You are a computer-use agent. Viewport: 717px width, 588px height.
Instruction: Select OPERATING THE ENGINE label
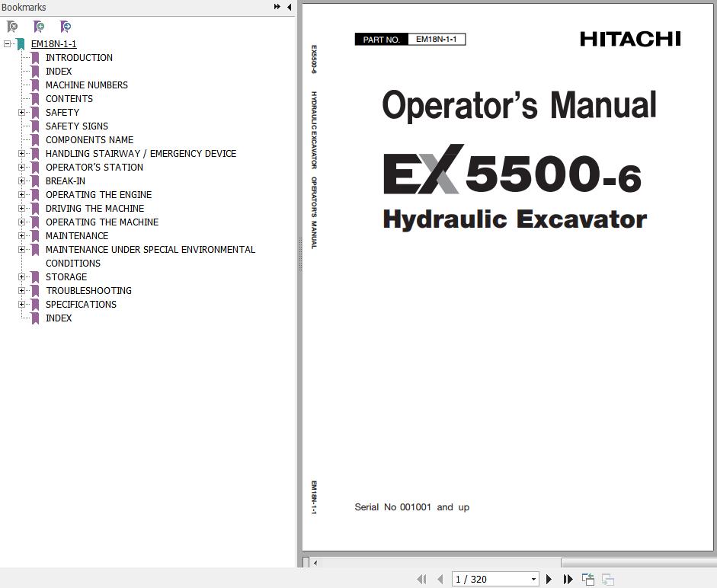tap(98, 195)
